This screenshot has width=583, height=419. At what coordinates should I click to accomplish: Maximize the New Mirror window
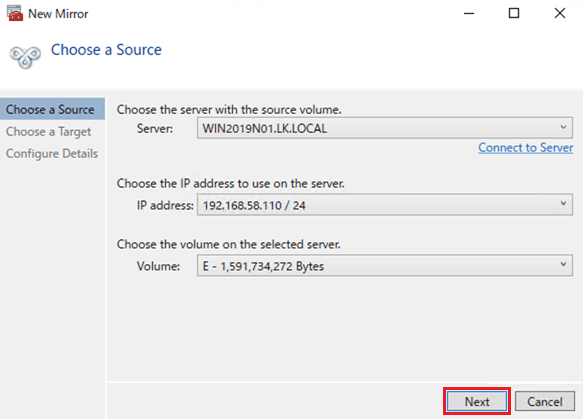click(514, 13)
